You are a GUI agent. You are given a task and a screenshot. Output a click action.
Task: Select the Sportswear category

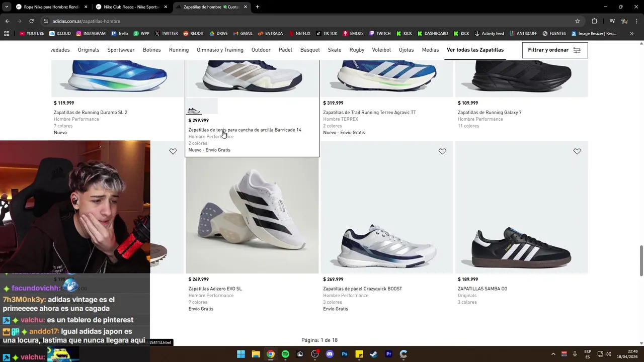click(x=121, y=50)
